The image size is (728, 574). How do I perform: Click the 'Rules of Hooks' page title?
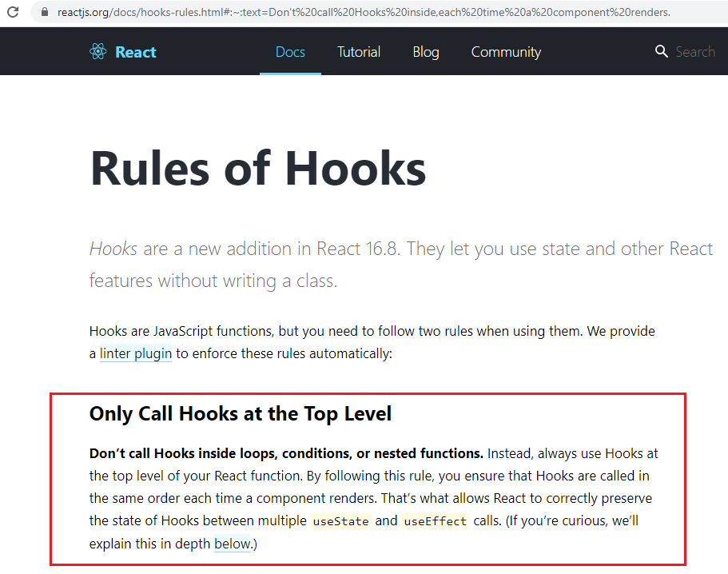click(257, 168)
